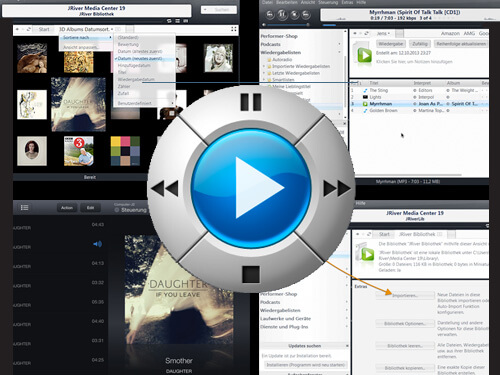
Task: Click the fullscreen icon in the 3D Albums view
Action: tap(234, 29)
